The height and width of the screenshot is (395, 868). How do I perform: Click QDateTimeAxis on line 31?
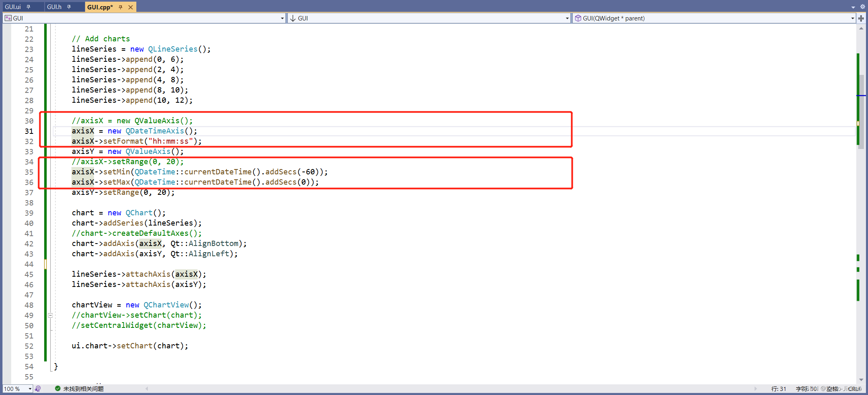(155, 131)
